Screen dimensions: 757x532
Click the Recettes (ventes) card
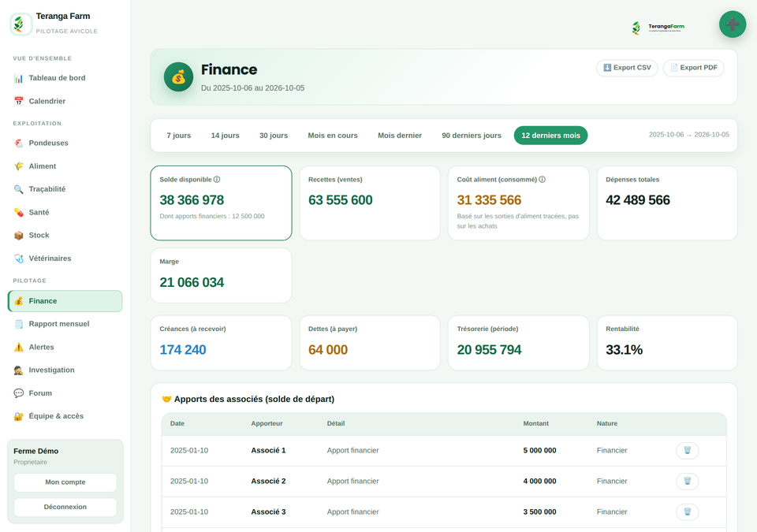370,203
